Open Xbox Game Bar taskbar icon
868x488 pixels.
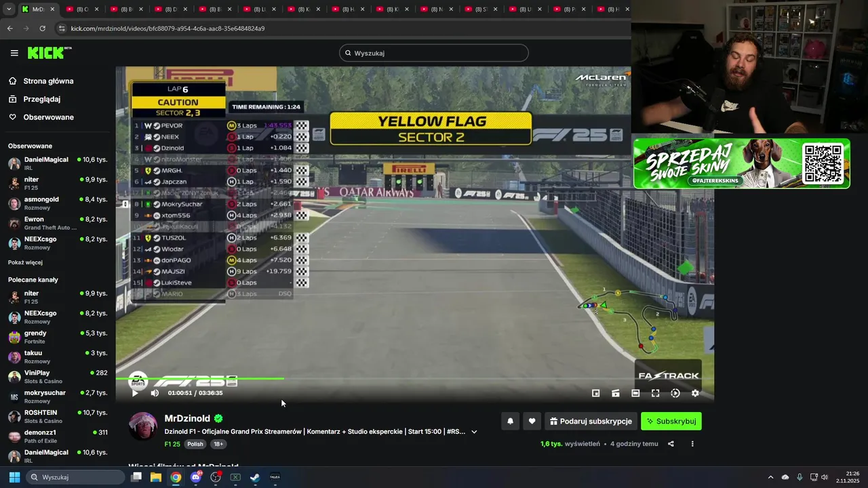(235, 477)
